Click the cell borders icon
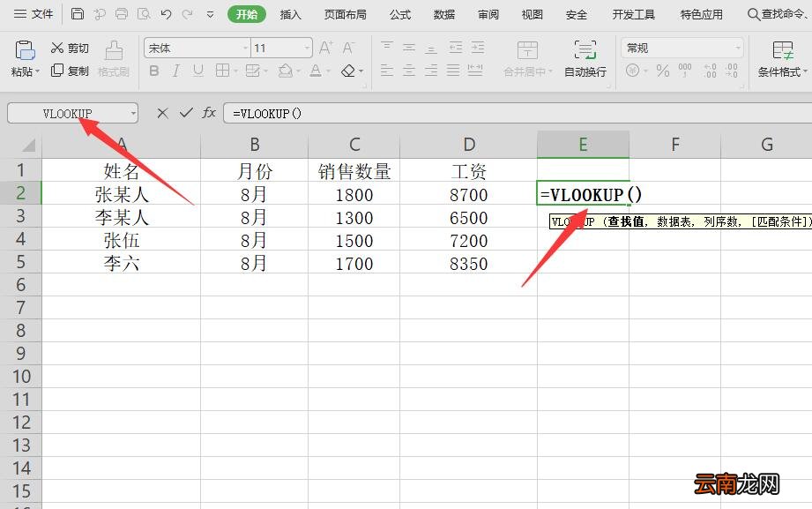 pyautogui.click(x=222, y=71)
